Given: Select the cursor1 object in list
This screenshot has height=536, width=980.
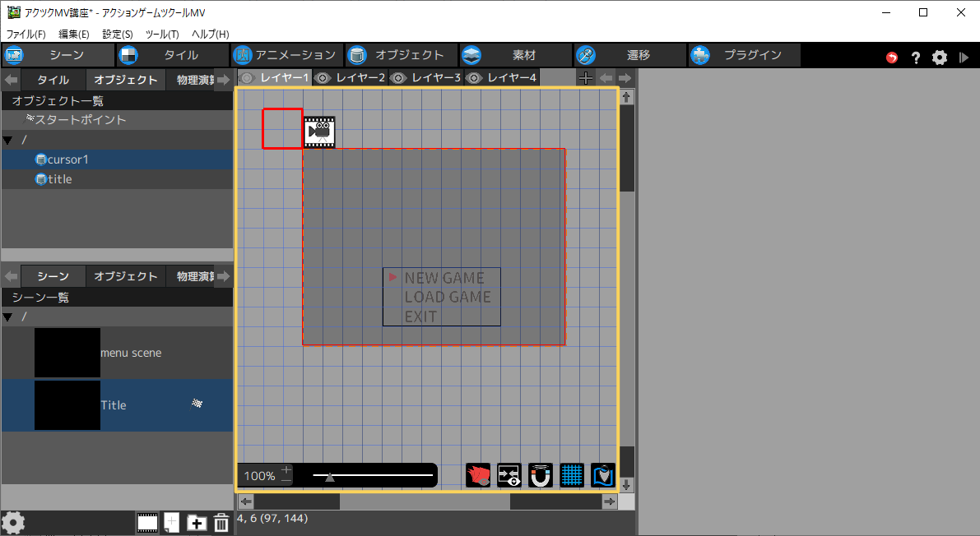Looking at the screenshot, I should click(x=67, y=159).
